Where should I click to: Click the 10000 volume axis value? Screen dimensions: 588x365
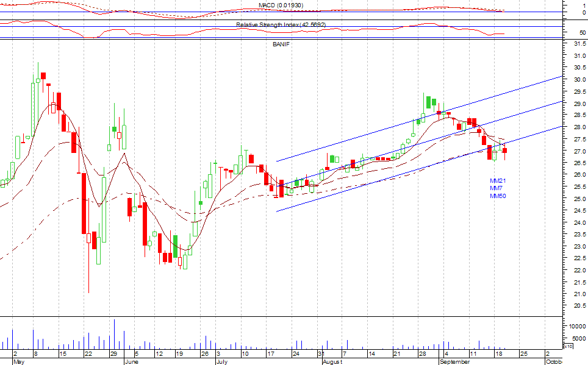pos(578,327)
